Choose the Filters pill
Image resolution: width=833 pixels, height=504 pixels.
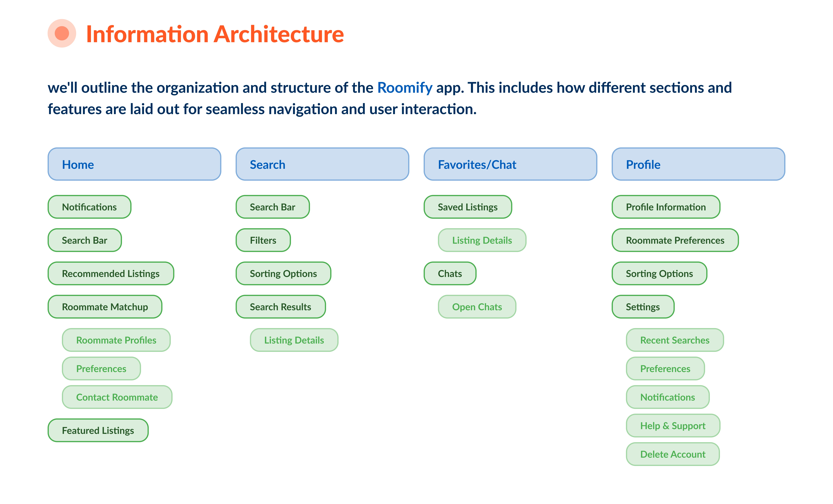pyautogui.click(x=263, y=240)
